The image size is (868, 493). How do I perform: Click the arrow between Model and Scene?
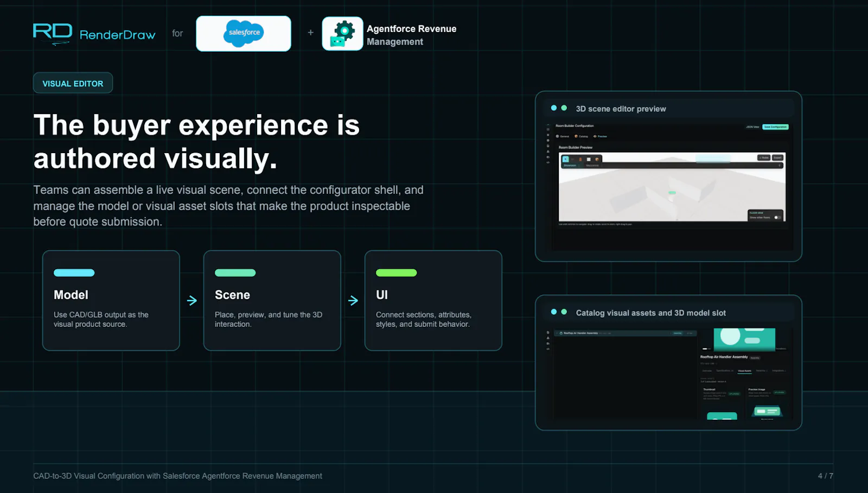tap(192, 300)
